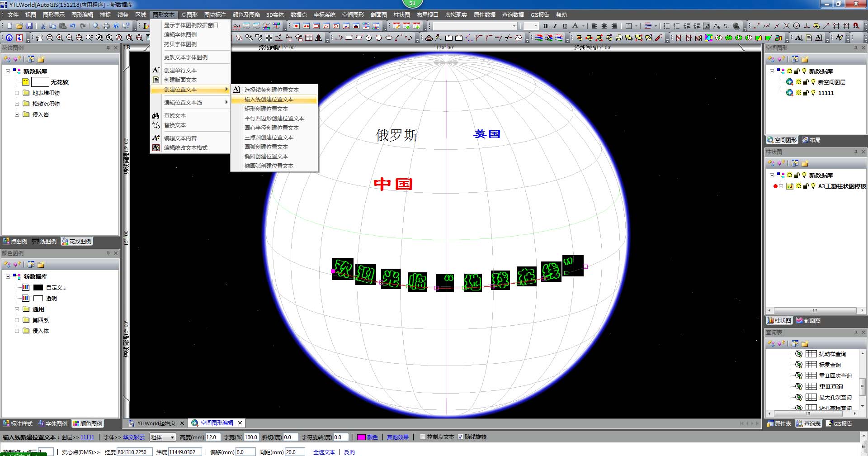
Task: Collapse 新数据库 in 花纹图例 tree
Action: (x=8, y=71)
